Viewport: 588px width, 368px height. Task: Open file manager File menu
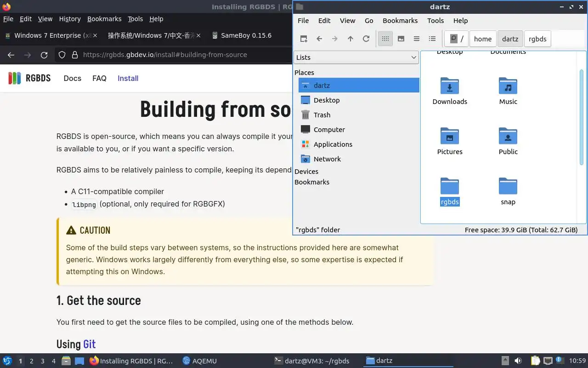[x=303, y=20]
